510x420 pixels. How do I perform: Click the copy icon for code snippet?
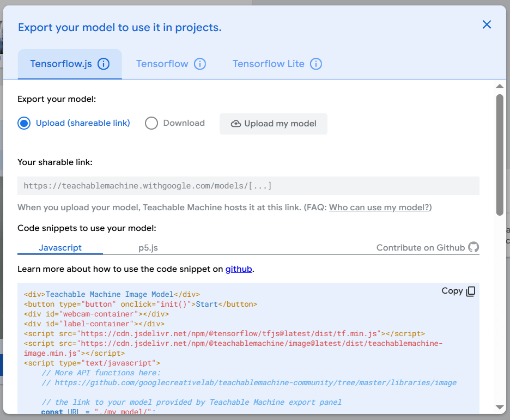click(471, 291)
